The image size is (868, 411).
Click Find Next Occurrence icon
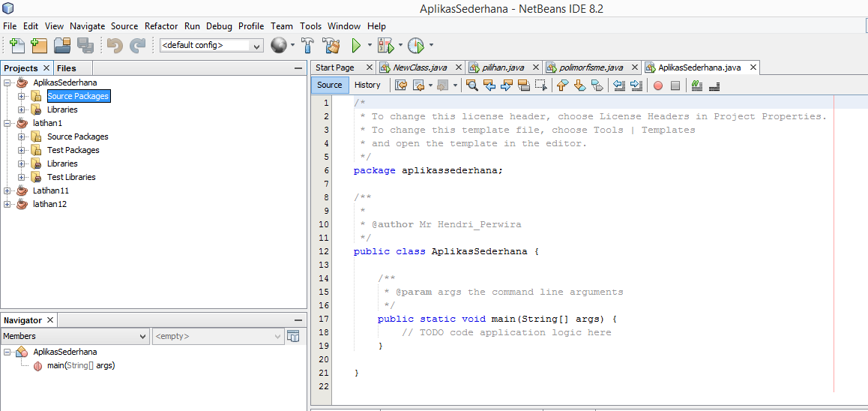click(507, 85)
